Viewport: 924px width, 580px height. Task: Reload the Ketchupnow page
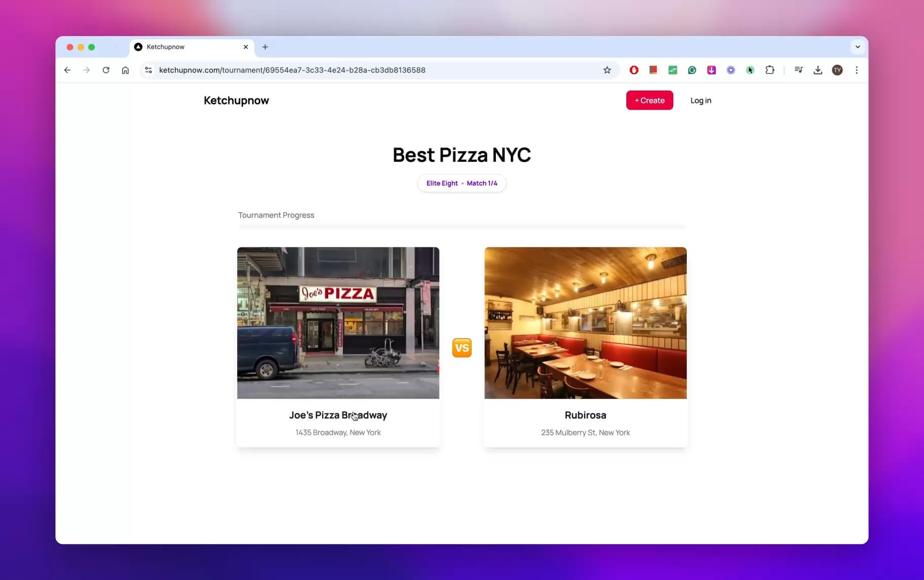pos(106,70)
